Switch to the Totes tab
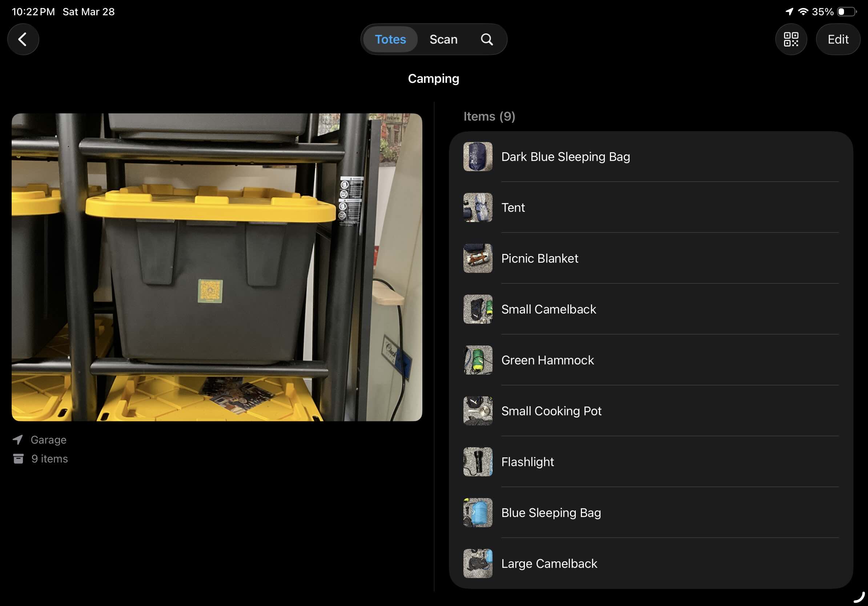The image size is (868, 606). click(x=390, y=39)
